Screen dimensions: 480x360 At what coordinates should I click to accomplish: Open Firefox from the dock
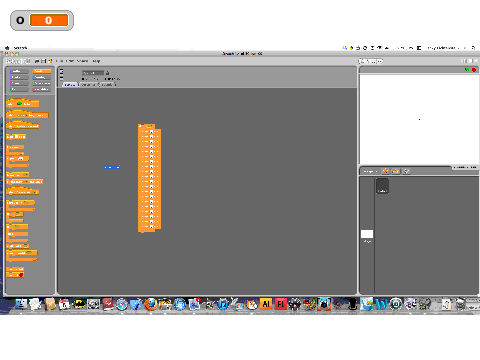(x=151, y=304)
